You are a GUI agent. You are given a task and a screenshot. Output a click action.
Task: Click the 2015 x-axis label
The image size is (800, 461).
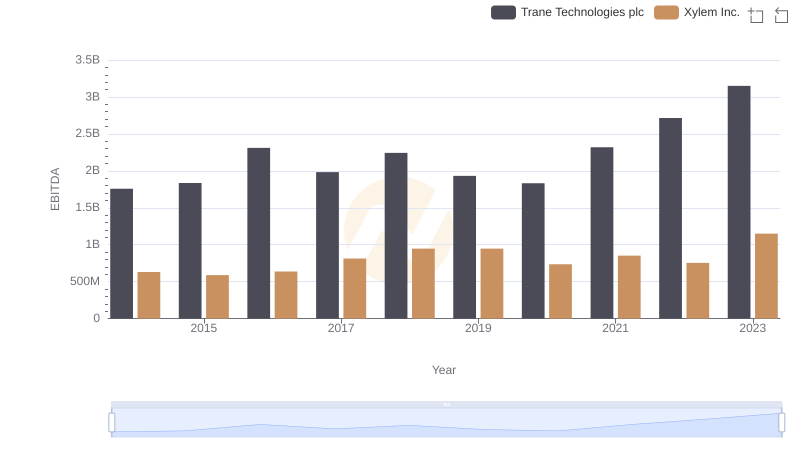[x=204, y=328]
